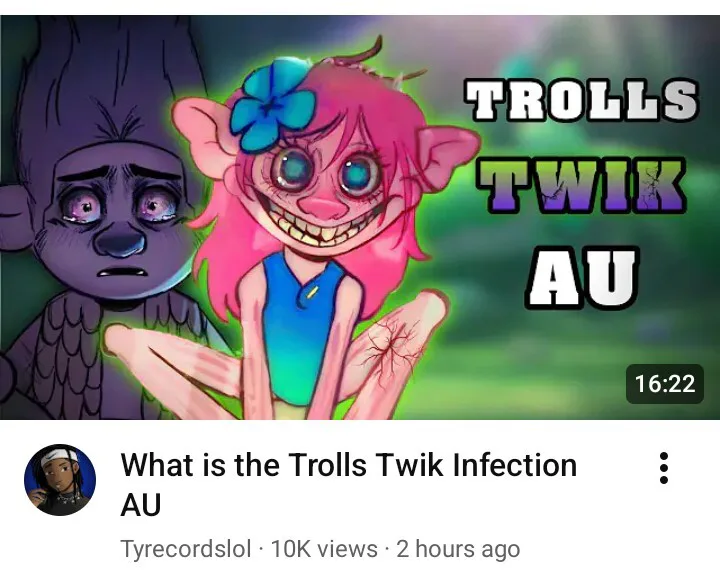Click the 2 hours ago timestamp
The height and width of the screenshot is (588, 720).
458,549
